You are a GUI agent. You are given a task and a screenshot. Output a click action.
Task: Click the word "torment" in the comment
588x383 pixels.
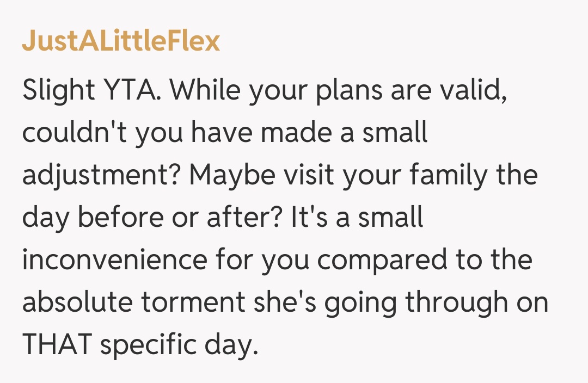click(x=195, y=302)
